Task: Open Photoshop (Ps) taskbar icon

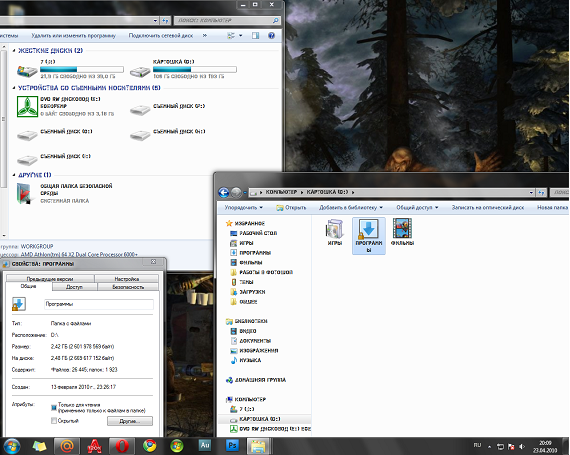Action: (232, 446)
